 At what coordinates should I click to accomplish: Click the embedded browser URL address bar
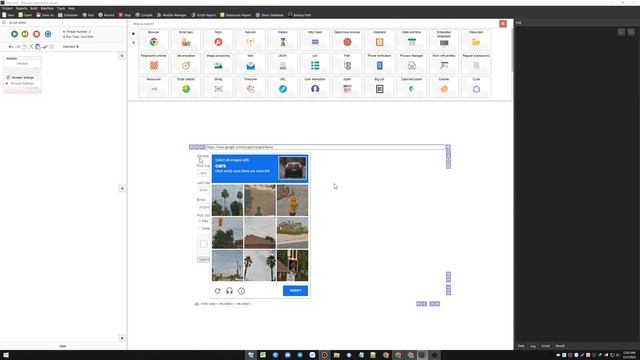click(x=325, y=147)
